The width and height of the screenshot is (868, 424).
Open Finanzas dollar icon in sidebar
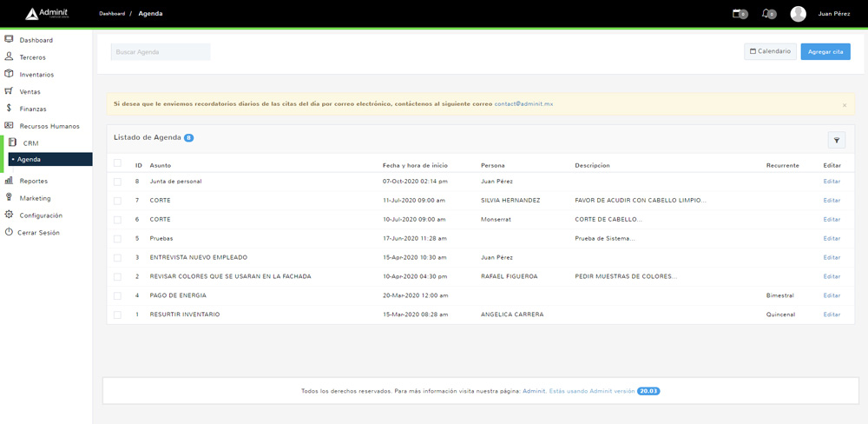pyautogui.click(x=10, y=109)
